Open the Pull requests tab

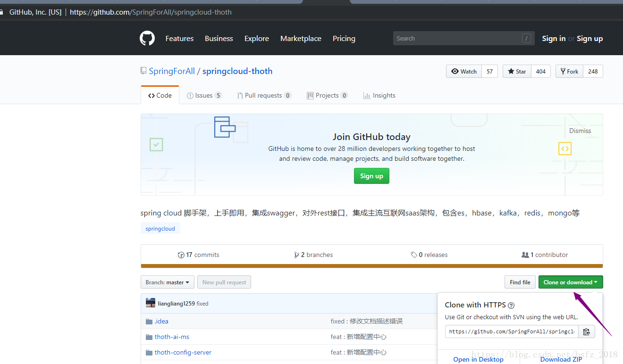pyautogui.click(x=264, y=95)
